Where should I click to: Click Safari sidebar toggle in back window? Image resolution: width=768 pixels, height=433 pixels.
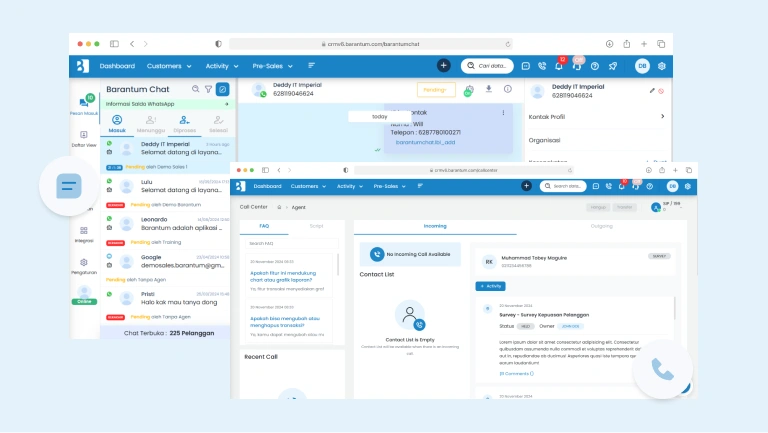pyautogui.click(x=114, y=44)
